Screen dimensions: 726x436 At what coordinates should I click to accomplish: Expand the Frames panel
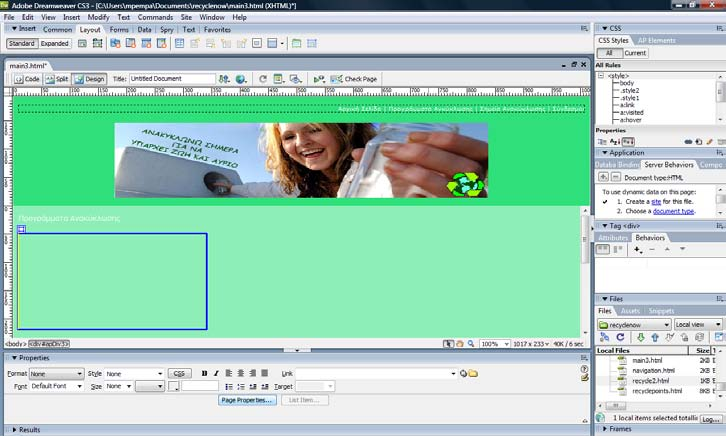[605, 429]
